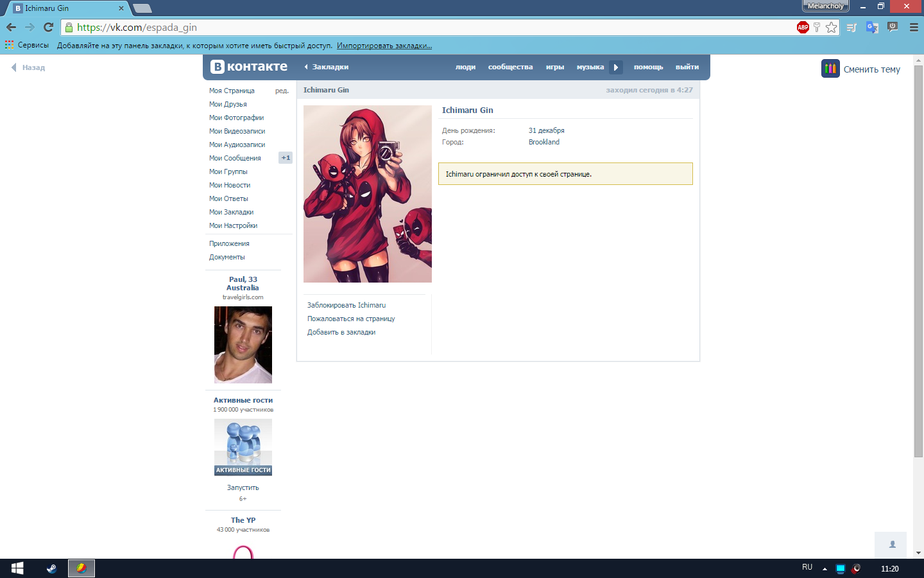This screenshot has height=578, width=924.
Task: Open Steam from taskbar
Action: pos(51,568)
